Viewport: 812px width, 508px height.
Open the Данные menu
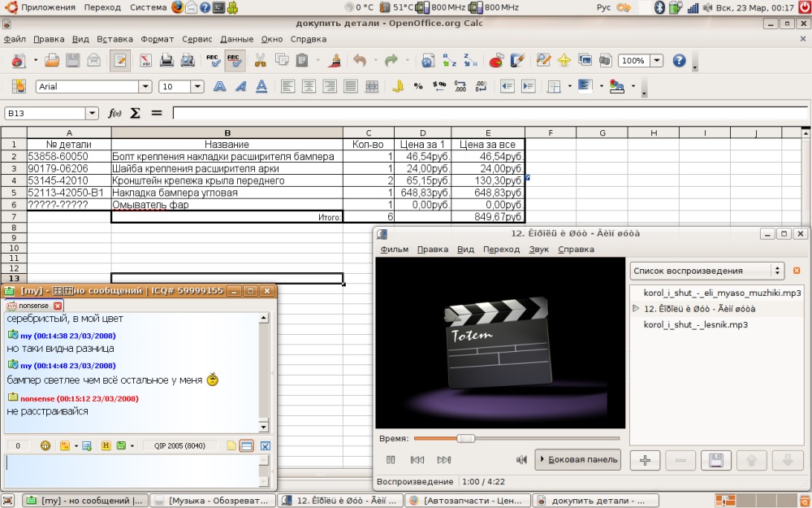point(236,39)
